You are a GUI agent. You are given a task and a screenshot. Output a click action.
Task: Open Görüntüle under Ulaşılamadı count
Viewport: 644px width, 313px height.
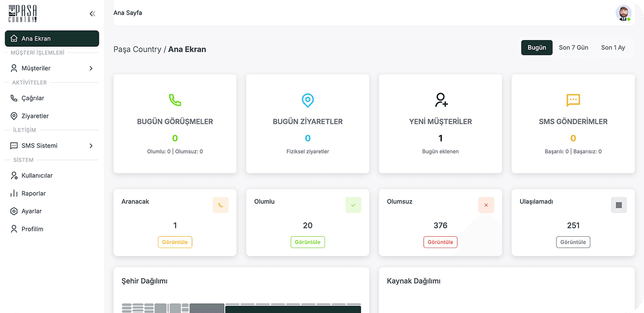point(573,242)
